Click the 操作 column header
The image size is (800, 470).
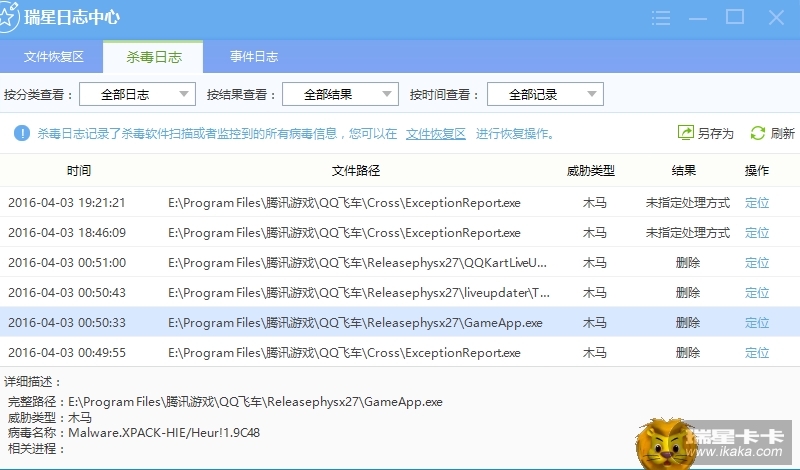(x=757, y=170)
